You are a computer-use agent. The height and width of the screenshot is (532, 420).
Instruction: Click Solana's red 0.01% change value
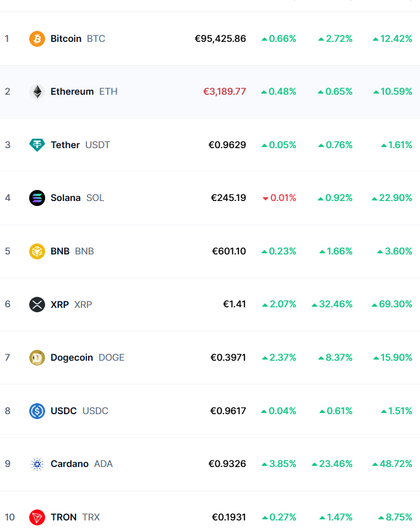coord(280,198)
